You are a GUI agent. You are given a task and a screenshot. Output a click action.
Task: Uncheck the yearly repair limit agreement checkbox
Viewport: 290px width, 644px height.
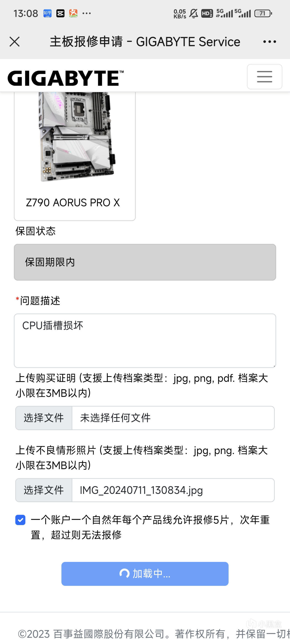coord(20,520)
